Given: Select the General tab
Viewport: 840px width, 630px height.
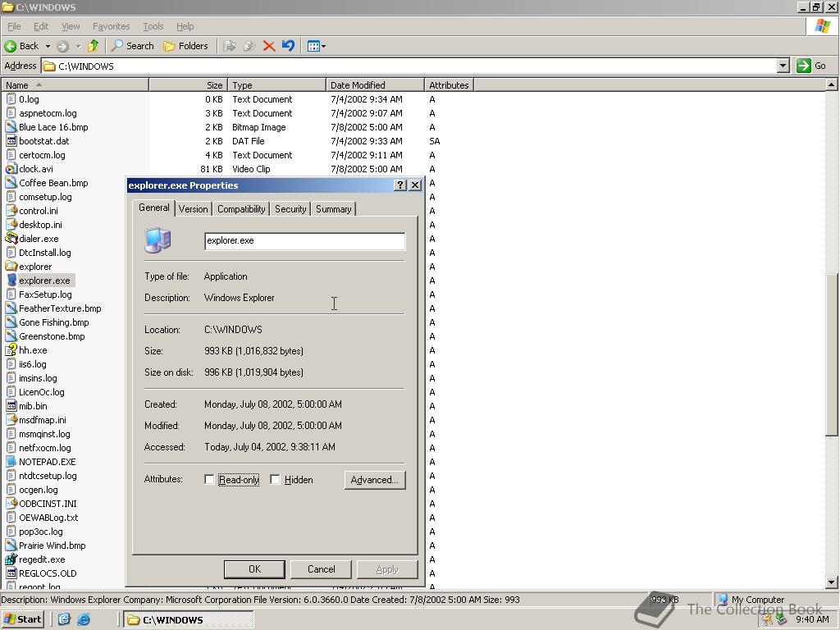Looking at the screenshot, I should 153,208.
